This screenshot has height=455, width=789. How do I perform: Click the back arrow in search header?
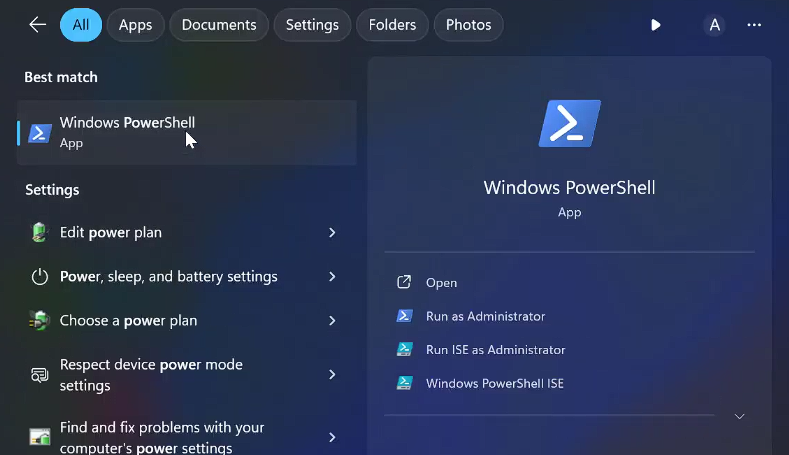point(38,25)
